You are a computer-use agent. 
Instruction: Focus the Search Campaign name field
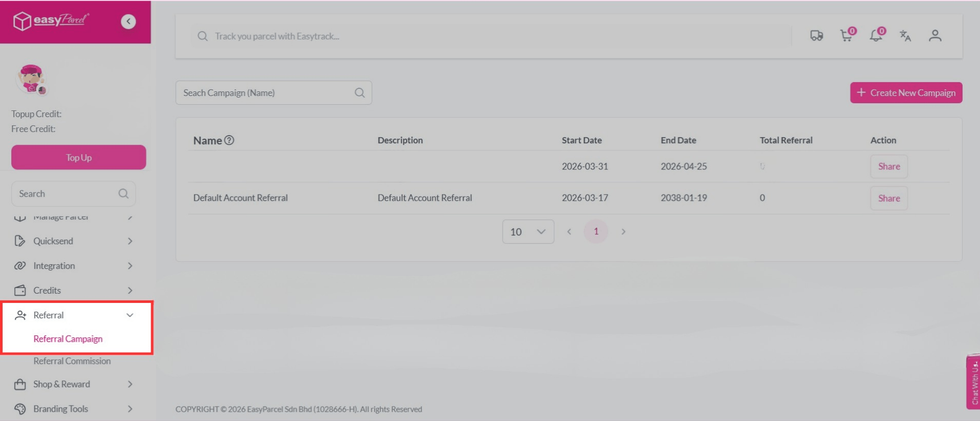273,93
